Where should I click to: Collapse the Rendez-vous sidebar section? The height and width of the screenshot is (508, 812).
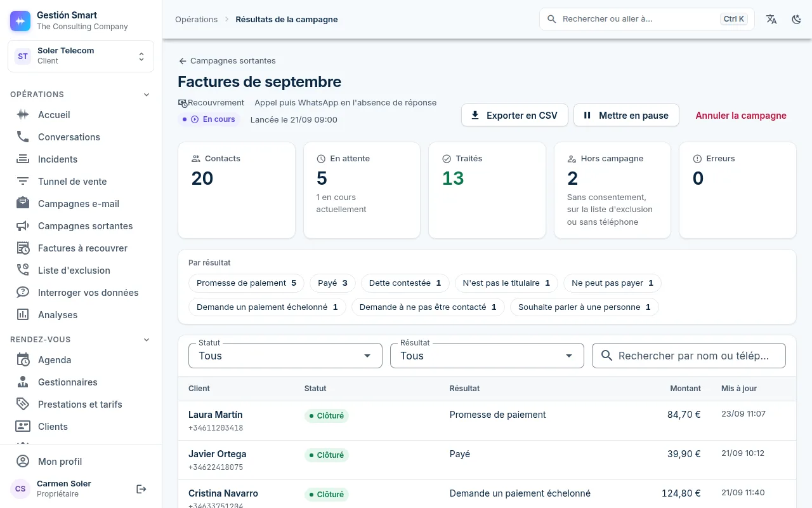point(81,340)
